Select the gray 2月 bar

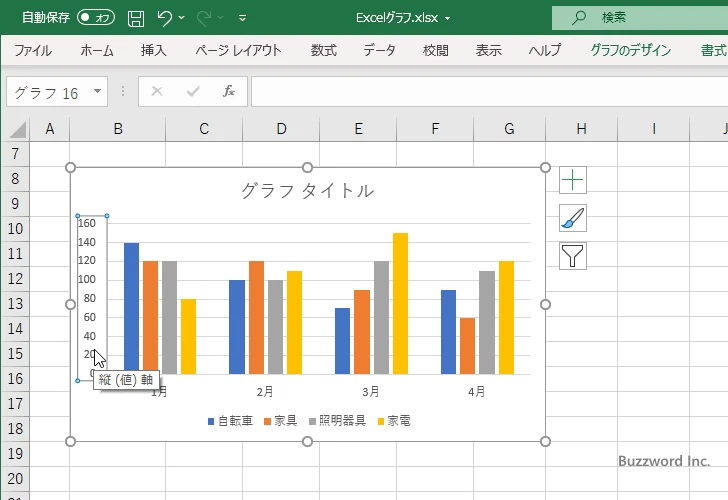(x=275, y=327)
